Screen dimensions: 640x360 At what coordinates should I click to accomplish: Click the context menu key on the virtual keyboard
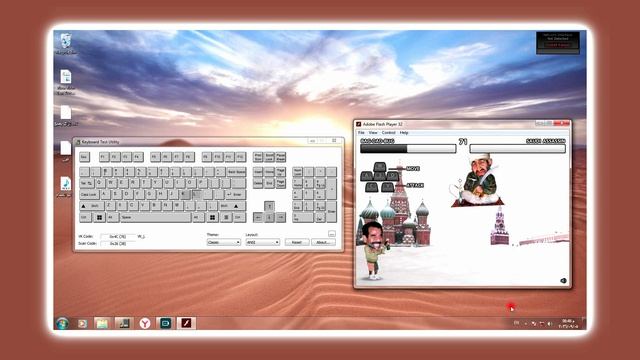(226, 218)
